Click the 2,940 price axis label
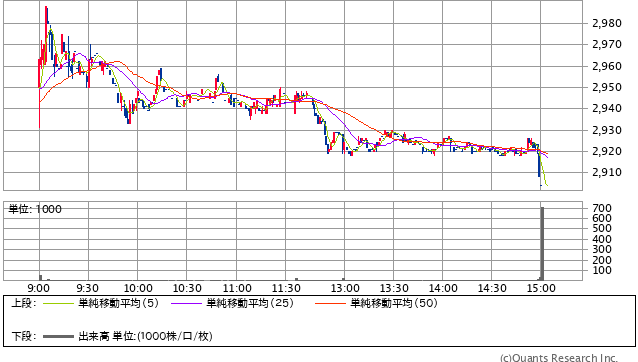 pos(607,108)
